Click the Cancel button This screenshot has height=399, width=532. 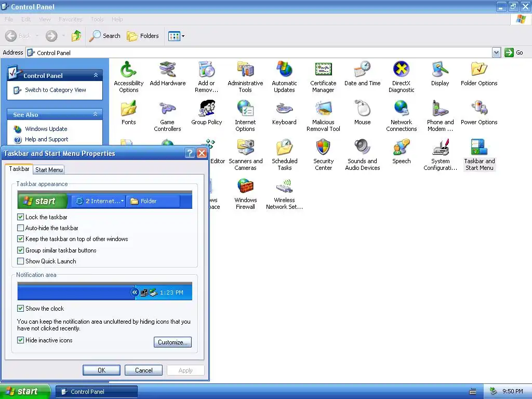[143, 370]
